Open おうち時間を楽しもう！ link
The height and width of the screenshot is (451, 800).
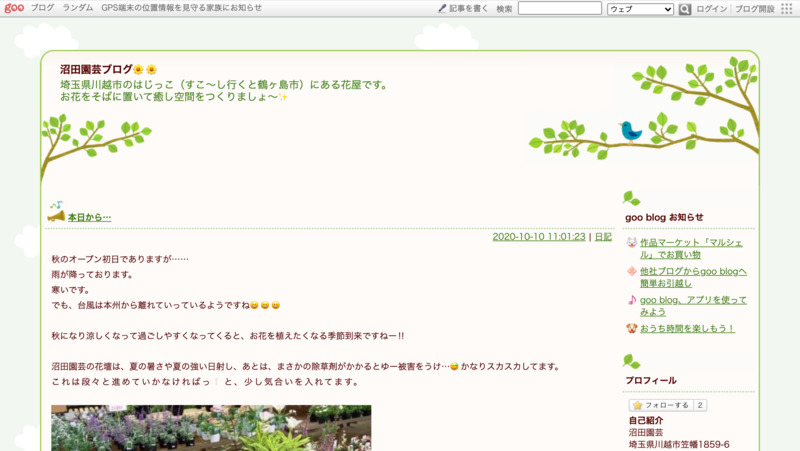[687, 328]
